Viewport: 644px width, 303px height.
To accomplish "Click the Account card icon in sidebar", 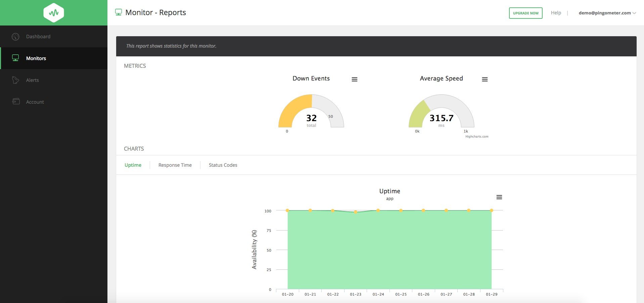I will [x=16, y=101].
